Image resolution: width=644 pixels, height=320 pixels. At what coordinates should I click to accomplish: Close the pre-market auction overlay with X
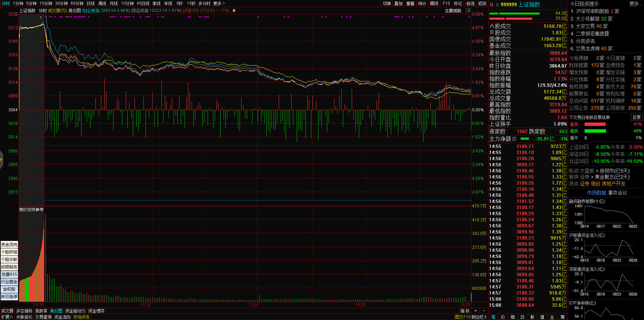(41, 17)
